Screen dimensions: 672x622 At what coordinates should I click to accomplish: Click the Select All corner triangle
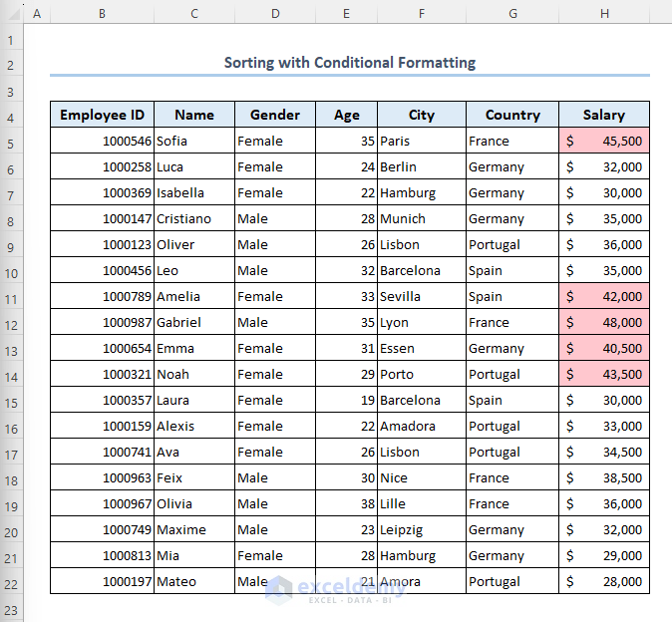(12, 14)
